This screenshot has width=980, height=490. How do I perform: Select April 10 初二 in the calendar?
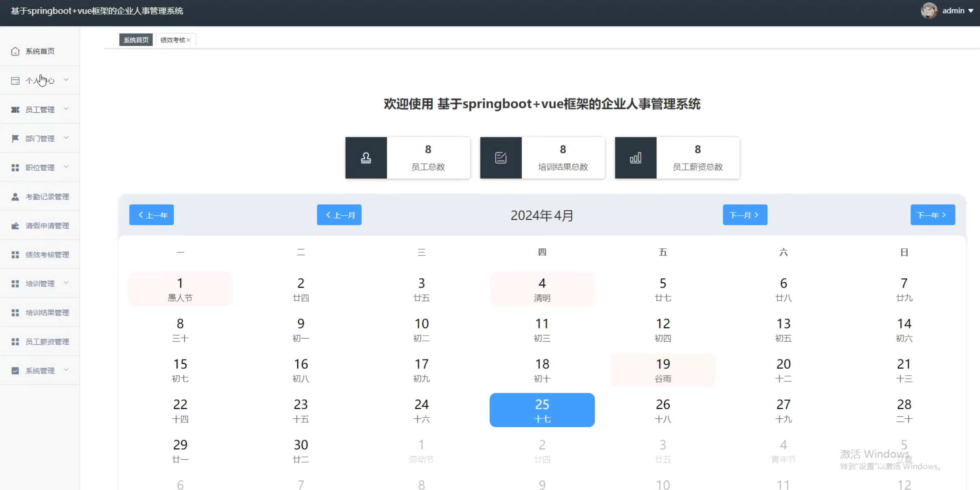[421, 330]
